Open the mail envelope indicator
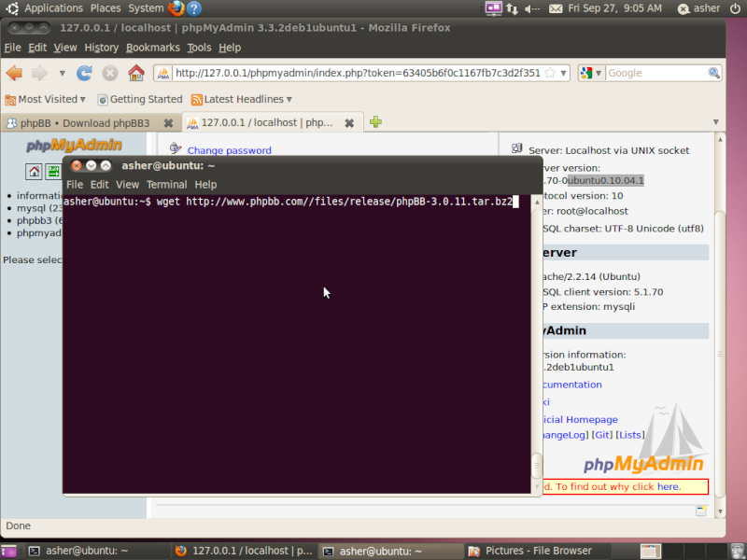 coord(556,8)
